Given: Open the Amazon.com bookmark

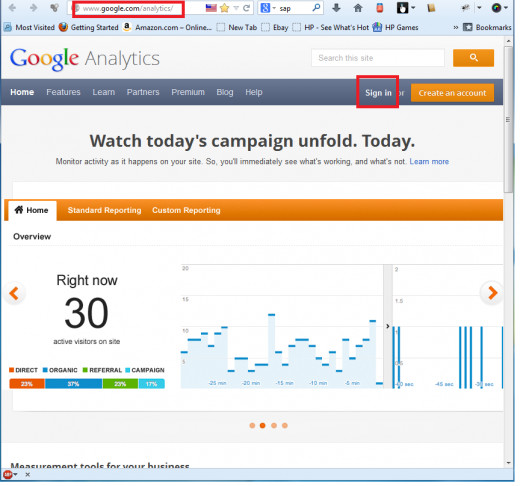Looking at the screenshot, I should click(x=167, y=27).
